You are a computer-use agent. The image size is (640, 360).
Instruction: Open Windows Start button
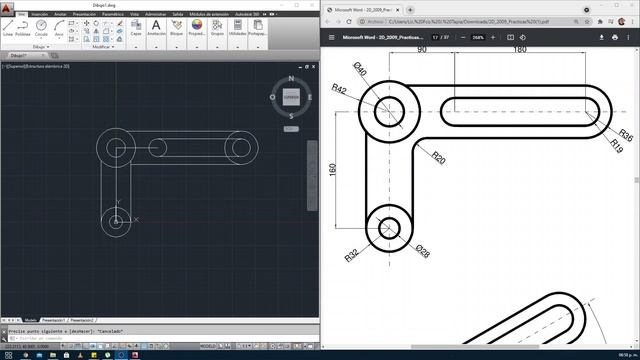point(8,356)
